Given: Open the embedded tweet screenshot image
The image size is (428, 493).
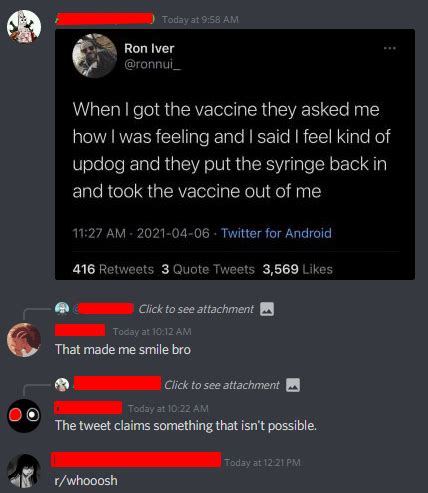Looking at the screenshot, I should coord(235,154).
